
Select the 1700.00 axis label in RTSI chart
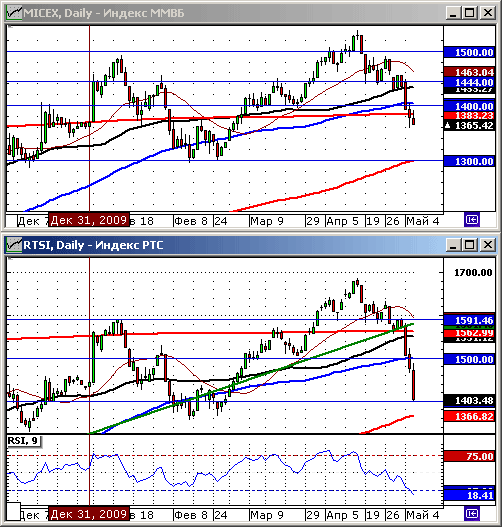click(473, 273)
